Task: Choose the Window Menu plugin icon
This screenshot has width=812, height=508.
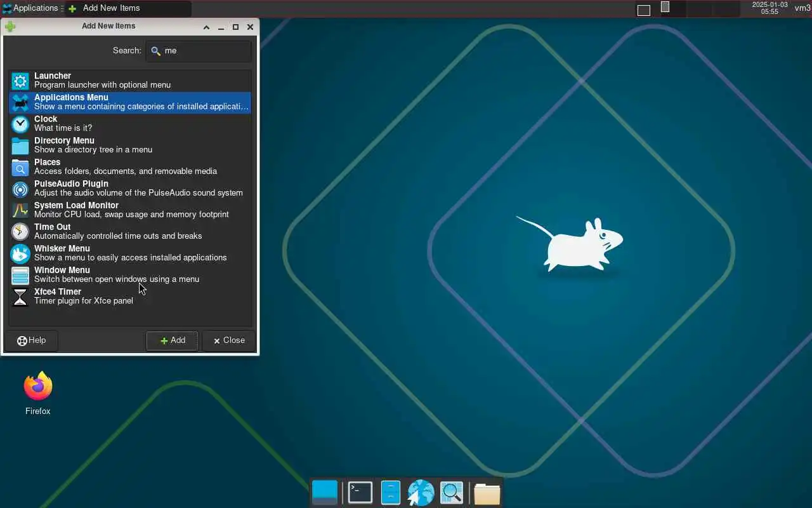Action: point(20,275)
